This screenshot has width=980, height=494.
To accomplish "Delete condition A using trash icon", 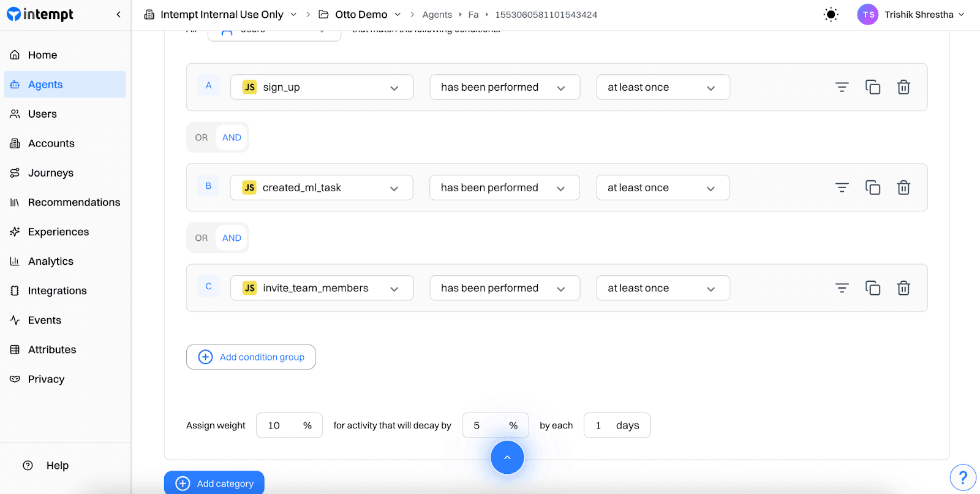I will tap(903, 87).
